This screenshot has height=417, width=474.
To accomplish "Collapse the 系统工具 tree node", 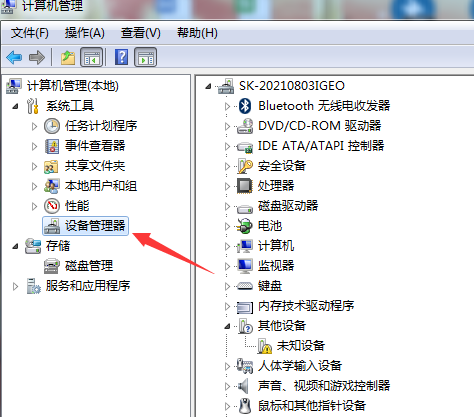I will 15,107.
